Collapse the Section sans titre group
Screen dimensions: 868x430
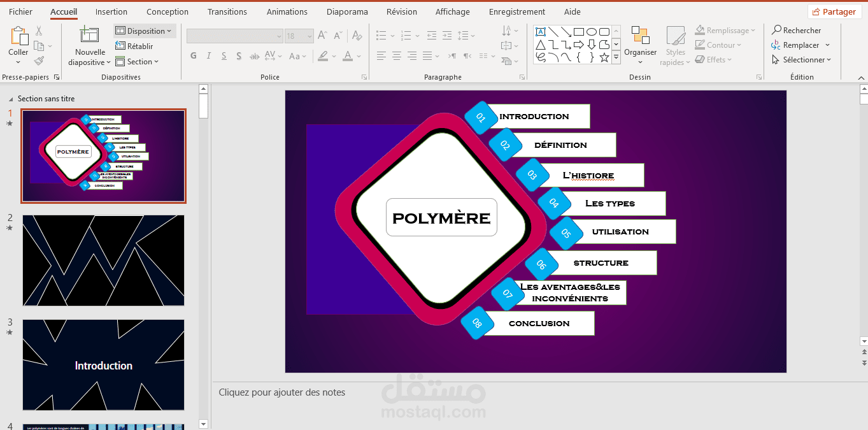click(x=11, y=99)
